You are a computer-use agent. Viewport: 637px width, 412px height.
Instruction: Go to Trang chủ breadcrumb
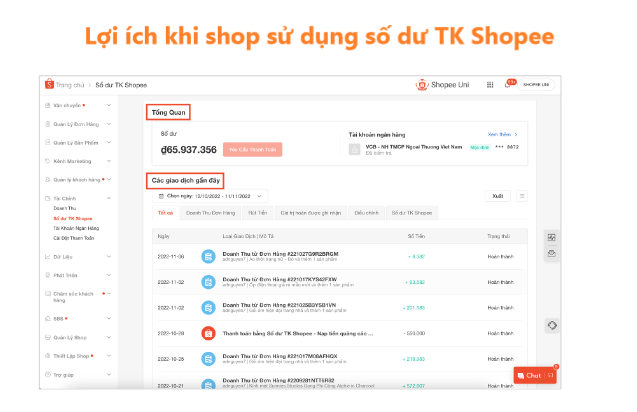point(70,85)
